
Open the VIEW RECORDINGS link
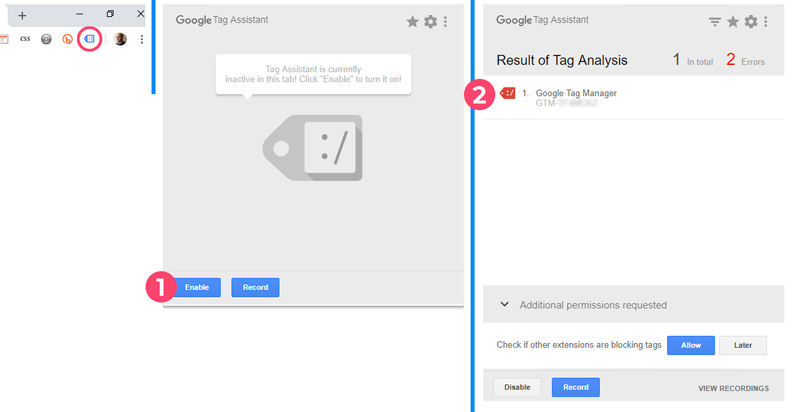pyautogui.click(x=733, y=388)
